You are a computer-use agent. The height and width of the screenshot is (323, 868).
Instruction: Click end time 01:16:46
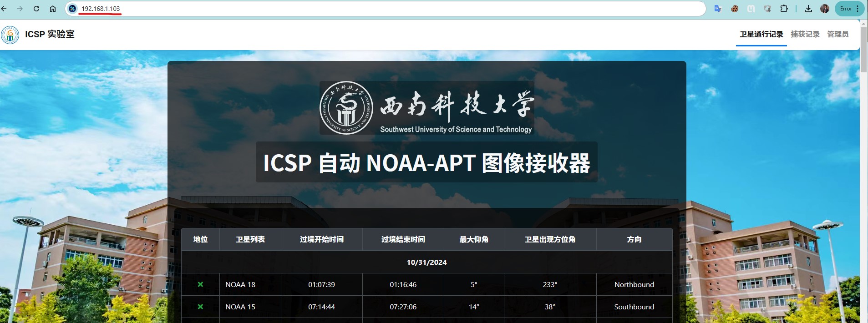(403, 284)
